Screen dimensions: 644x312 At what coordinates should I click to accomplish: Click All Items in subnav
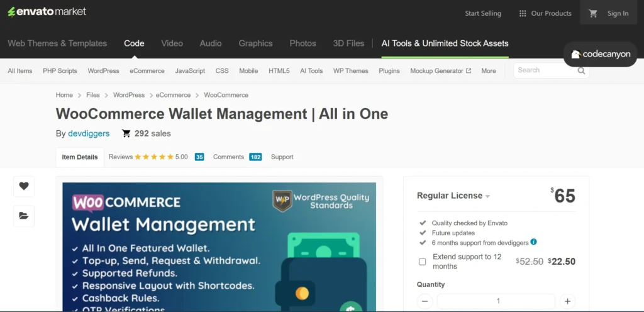(19, 70)
